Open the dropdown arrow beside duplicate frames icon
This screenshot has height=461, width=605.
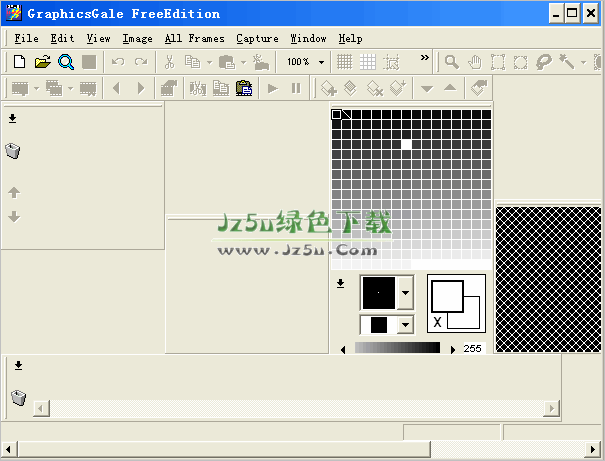click(x=70, y=89)
